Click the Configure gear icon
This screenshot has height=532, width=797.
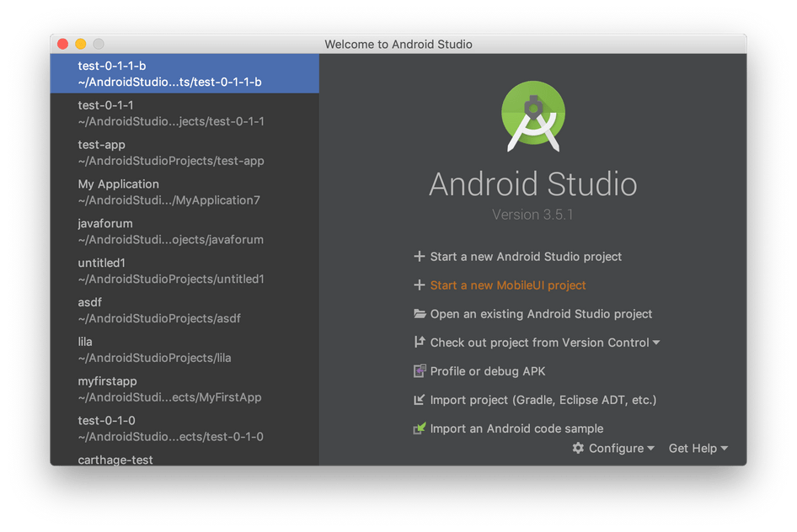[578, 448]
